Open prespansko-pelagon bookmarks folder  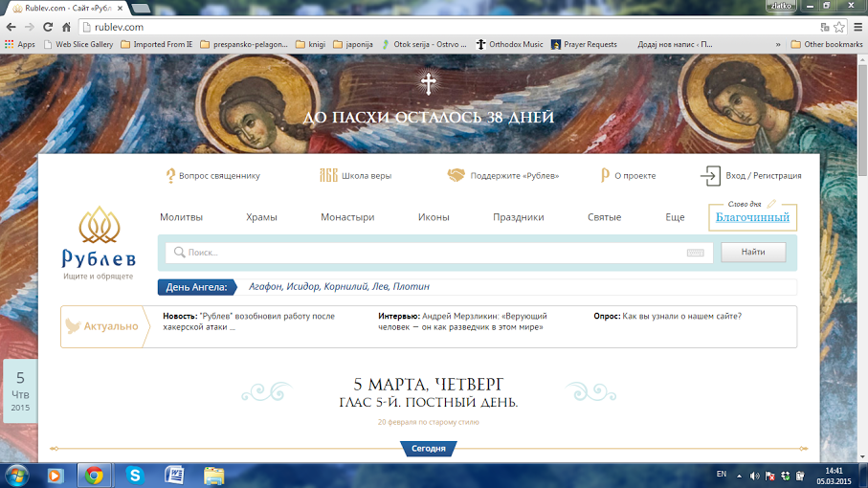pos(244,44)
